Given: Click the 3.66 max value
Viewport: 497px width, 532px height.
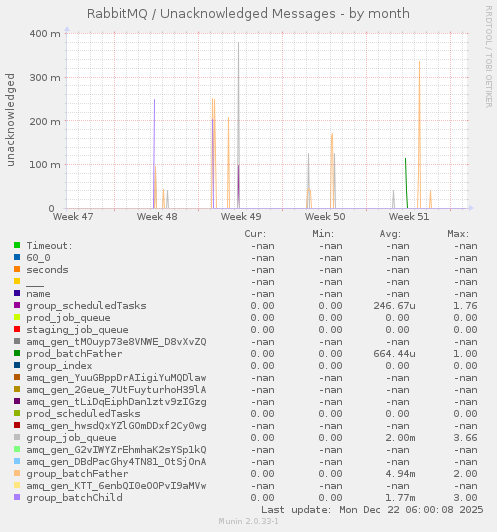Looking at the screenshot, I should point(465,438).
